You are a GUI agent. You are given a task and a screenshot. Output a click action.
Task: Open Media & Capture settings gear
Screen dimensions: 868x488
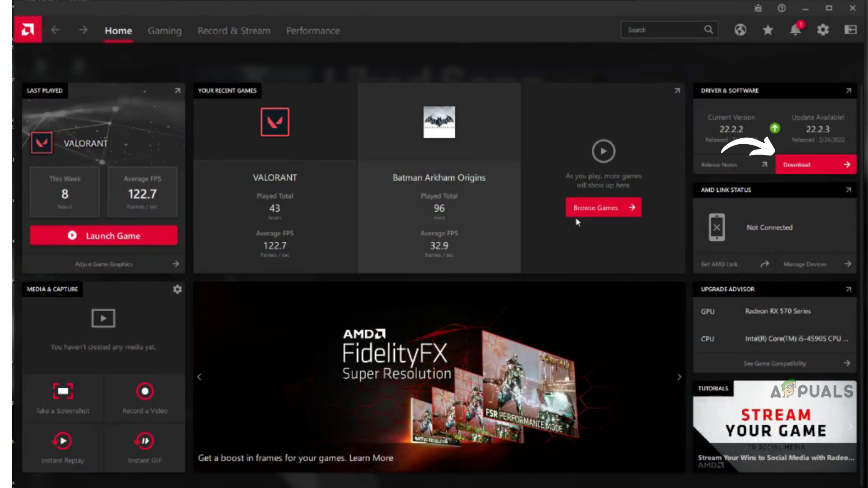177,289
